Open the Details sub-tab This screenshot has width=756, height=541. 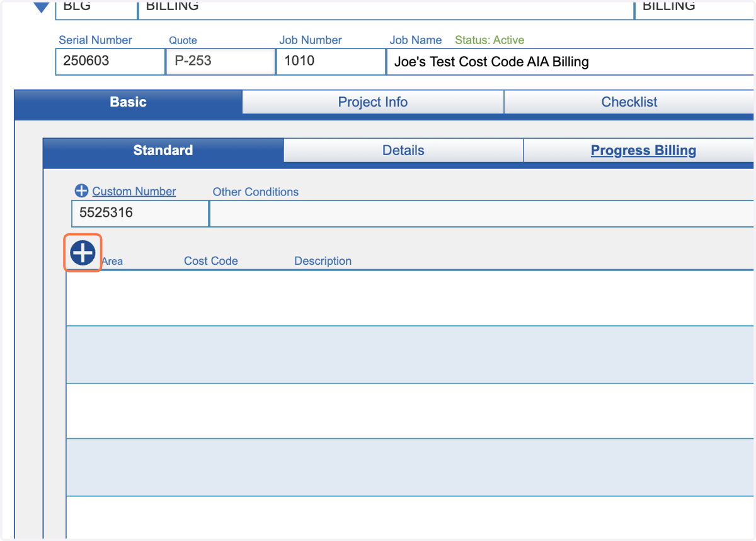click(x=403, y=151)
